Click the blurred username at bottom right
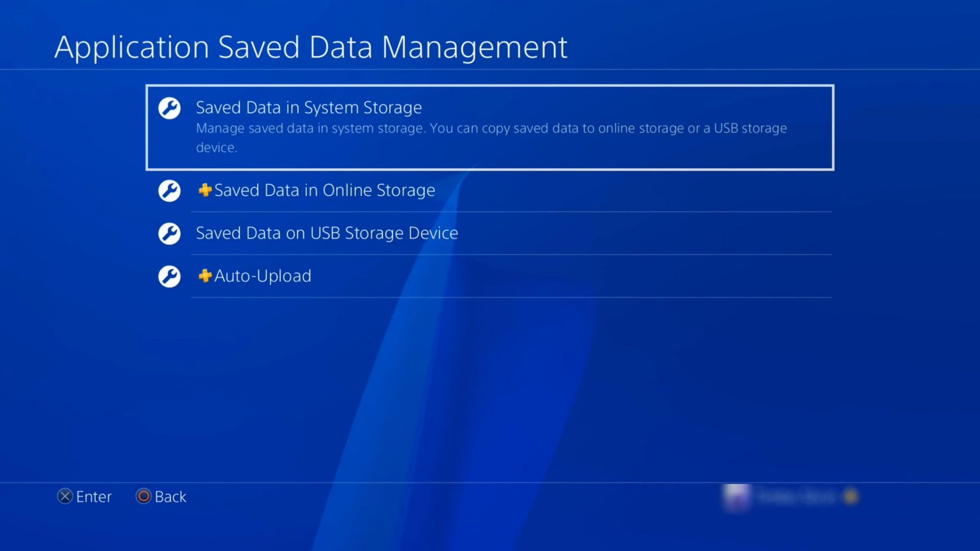 [796, 496]
